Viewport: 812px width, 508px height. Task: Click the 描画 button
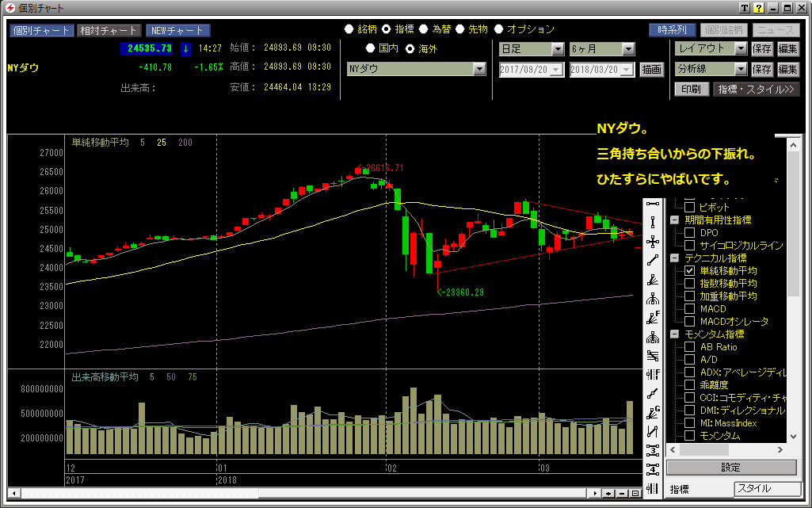click(651, 70)
